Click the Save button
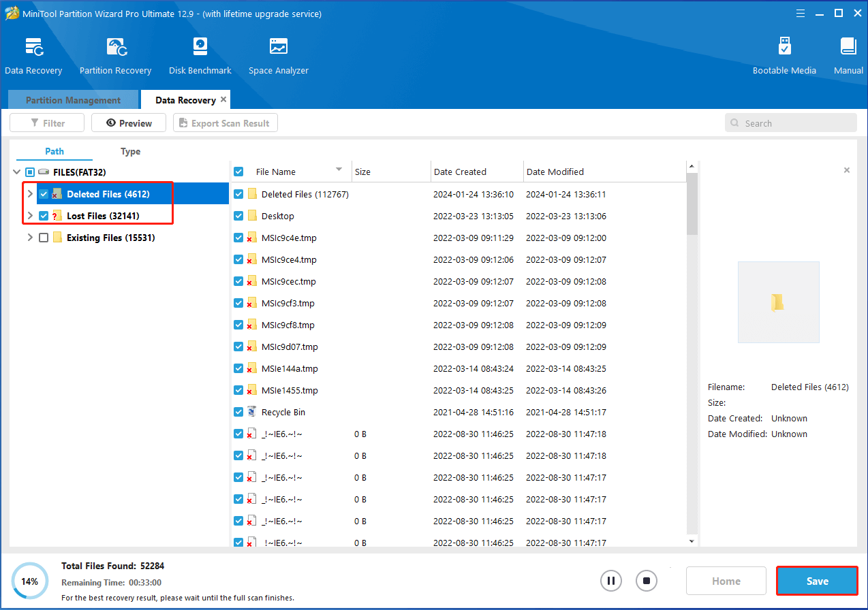Viewport: 868px width, 610px height. tap(817, 581)
